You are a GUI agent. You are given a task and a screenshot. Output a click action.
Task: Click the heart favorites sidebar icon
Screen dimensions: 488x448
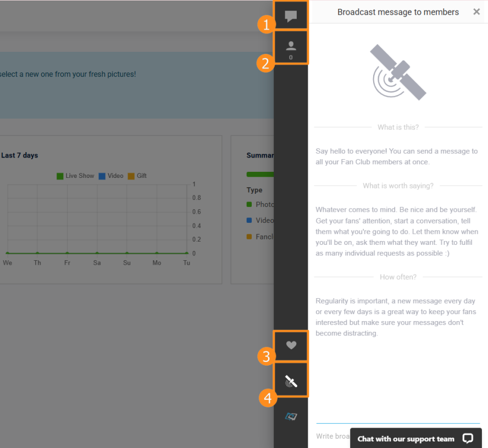(291, 345)
